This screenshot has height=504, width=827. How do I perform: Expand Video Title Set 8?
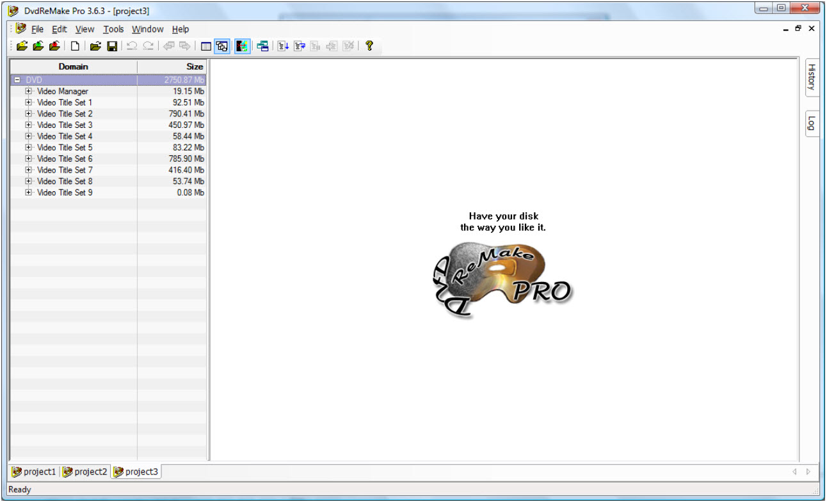point(28,181)
